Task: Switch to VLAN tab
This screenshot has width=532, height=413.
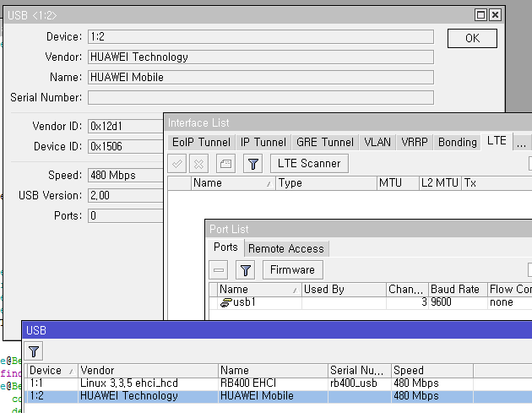Action: 377,142
